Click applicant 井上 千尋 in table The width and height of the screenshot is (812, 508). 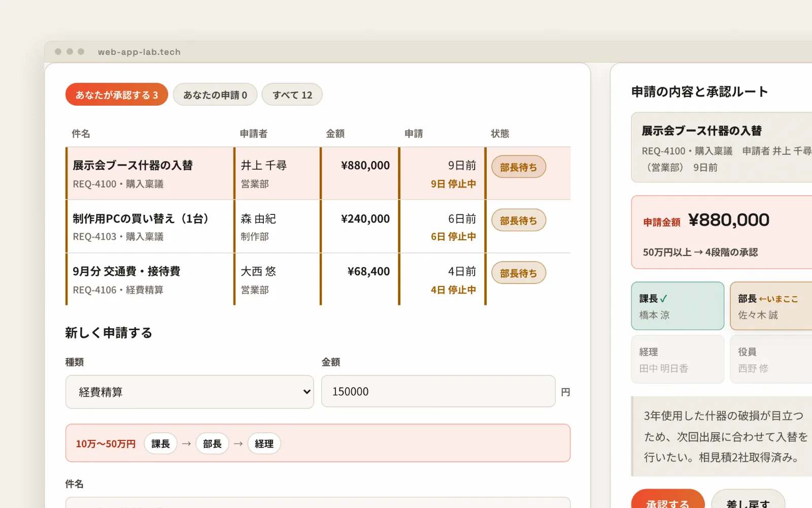[x=264, y=165]
